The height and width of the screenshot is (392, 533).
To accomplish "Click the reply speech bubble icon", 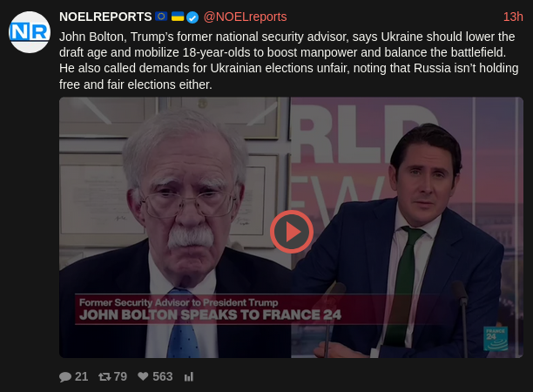I will [65, 376].
